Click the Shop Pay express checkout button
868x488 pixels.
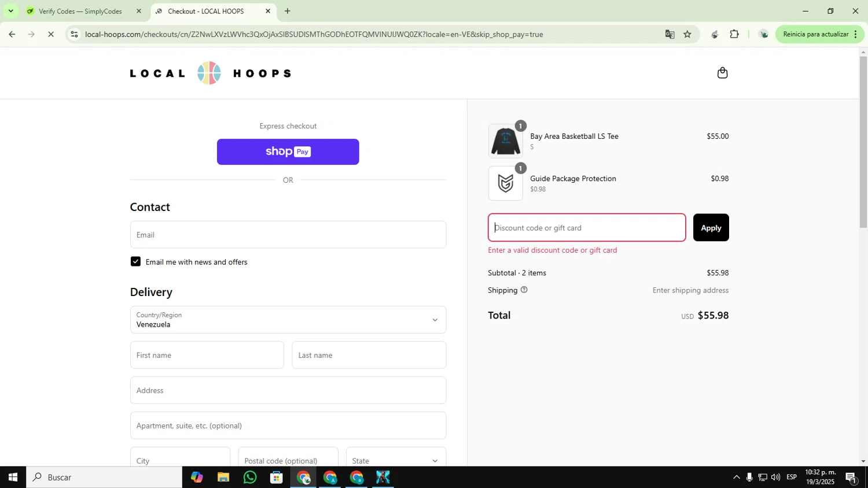(288, 151)
